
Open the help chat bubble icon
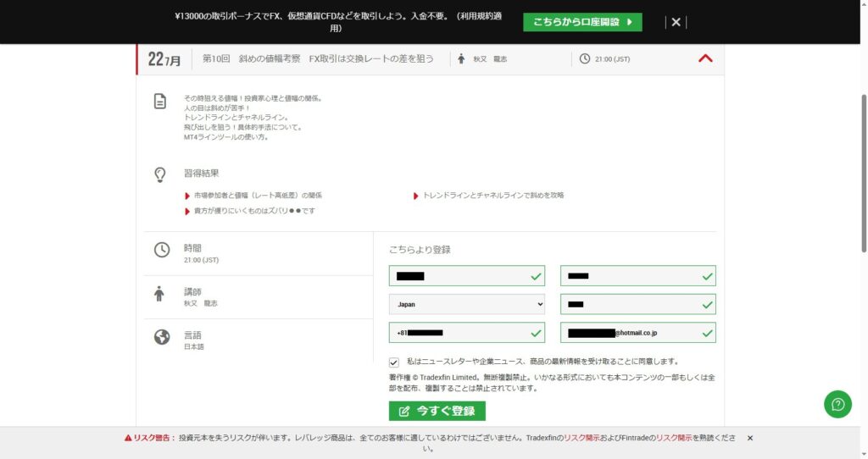[837, 404]
